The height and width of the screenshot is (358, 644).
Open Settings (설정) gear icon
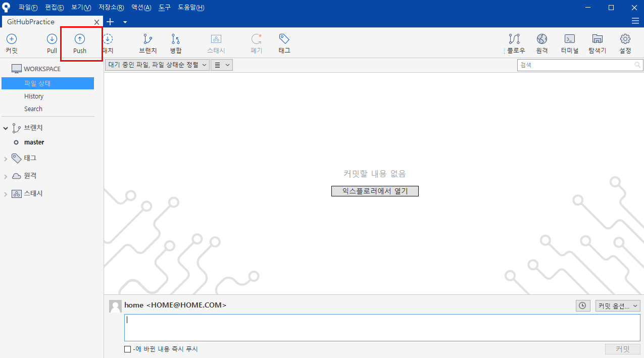point(625,39)
